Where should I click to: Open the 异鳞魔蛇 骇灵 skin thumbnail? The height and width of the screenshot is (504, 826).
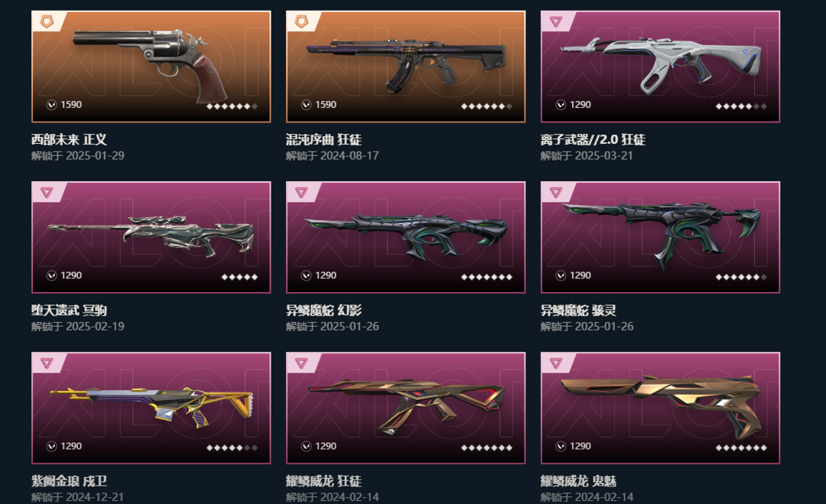pyautogui.click(x=660, y=238)
